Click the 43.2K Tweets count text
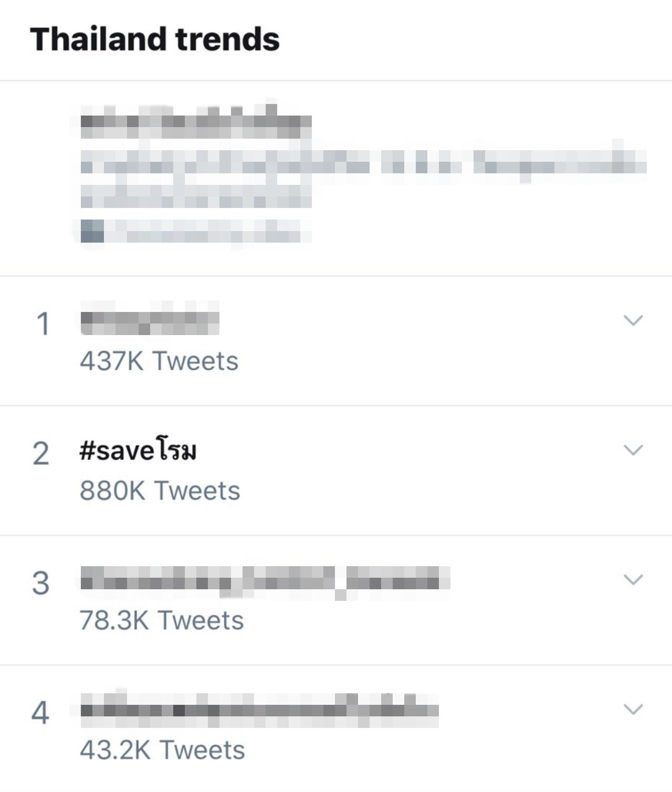 162,750
